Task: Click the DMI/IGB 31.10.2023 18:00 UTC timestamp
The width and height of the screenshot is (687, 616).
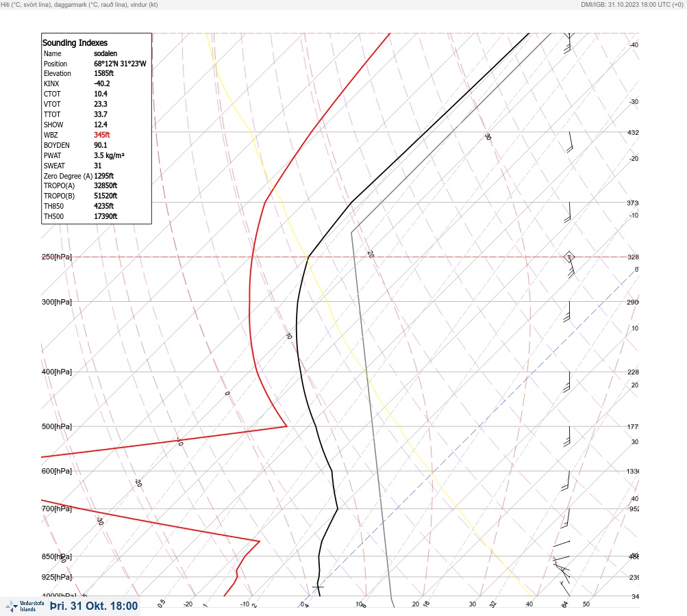Action: [x=632, y=4]
